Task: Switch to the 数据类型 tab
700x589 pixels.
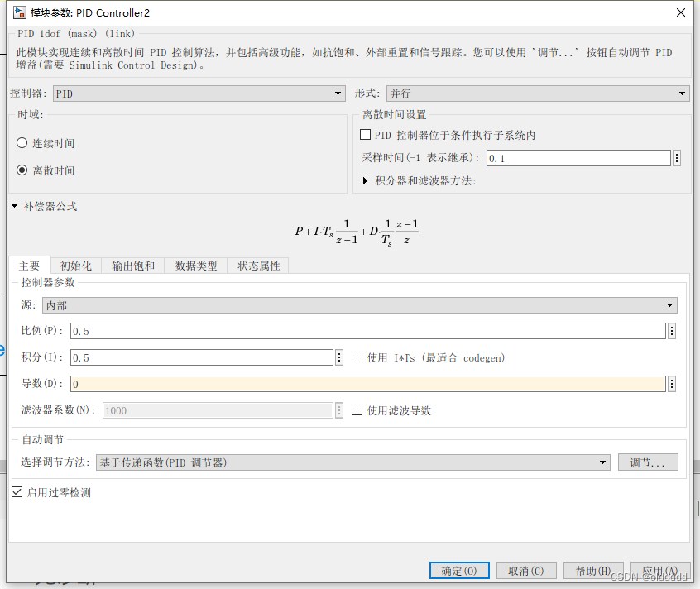Action: [196, 266]
